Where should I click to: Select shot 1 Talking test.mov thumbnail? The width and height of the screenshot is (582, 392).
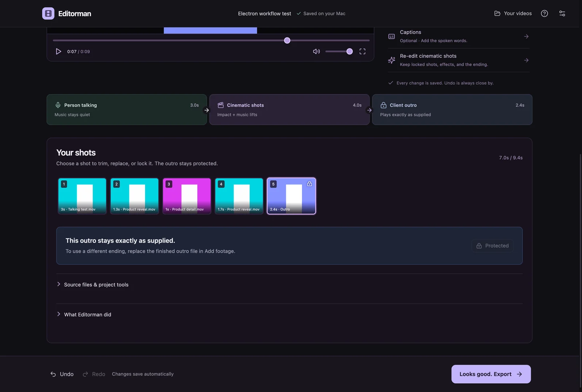82,196
